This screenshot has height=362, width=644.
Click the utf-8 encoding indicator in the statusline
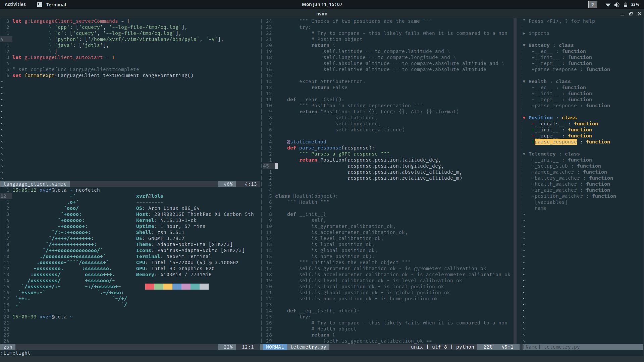[440, 347]
